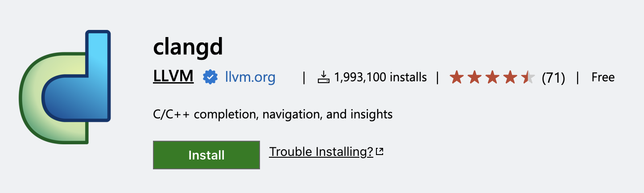Select the second rating star

point(475,77)
